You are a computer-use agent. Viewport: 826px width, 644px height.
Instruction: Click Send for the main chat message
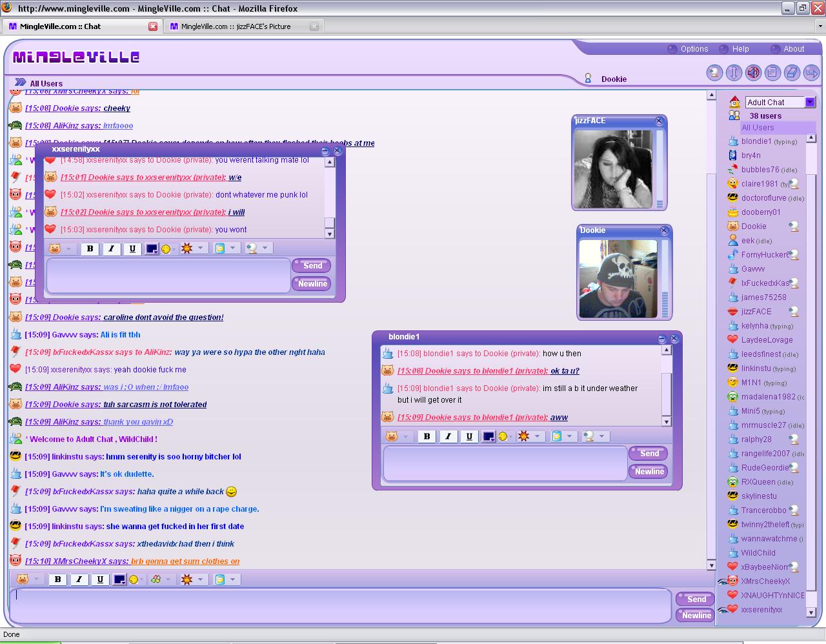tap(695, 599)
